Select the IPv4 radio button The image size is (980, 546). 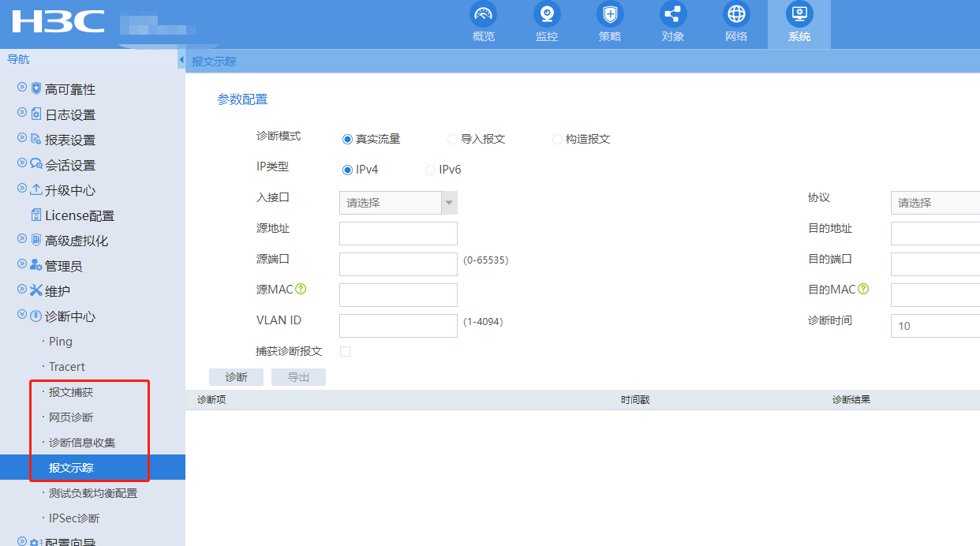point(347,170)
